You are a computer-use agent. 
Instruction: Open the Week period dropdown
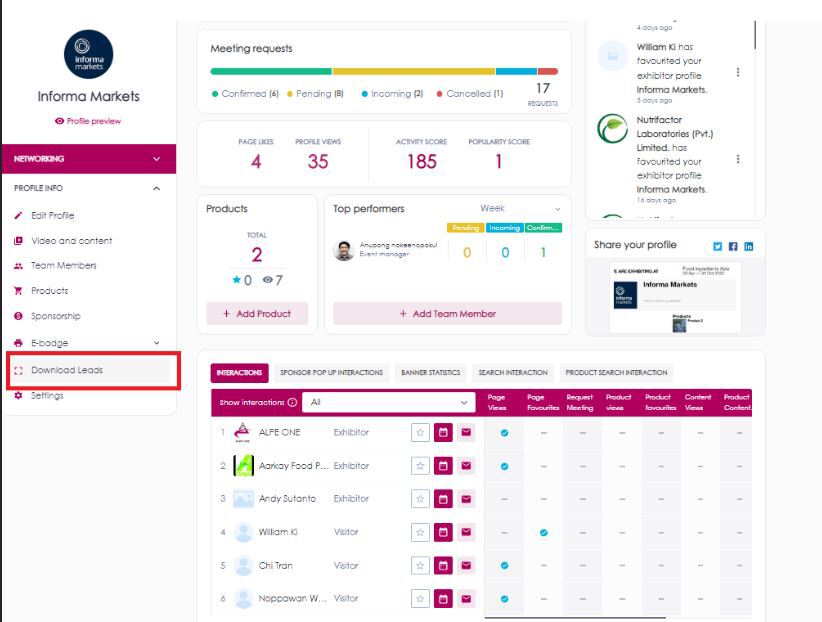tap(520, 209)
